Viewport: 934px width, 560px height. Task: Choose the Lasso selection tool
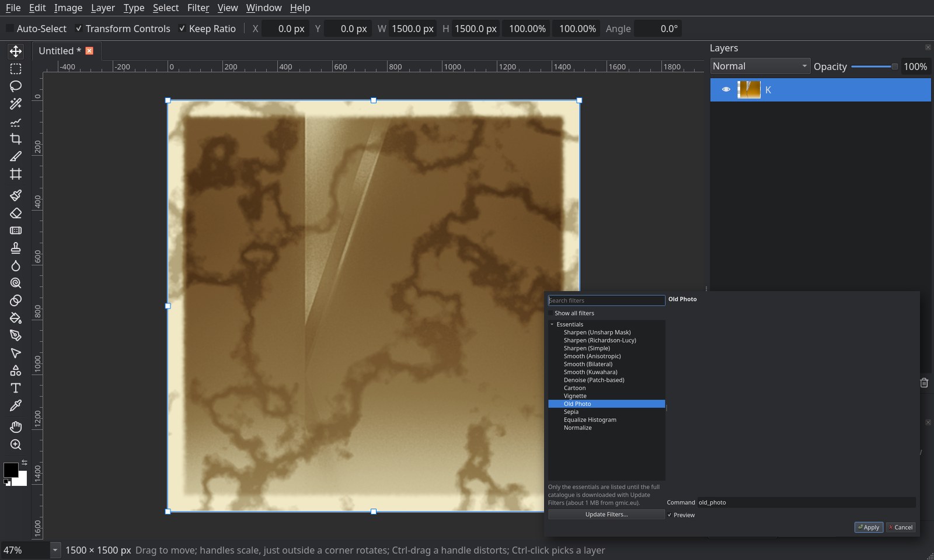[x=16, y=86]
